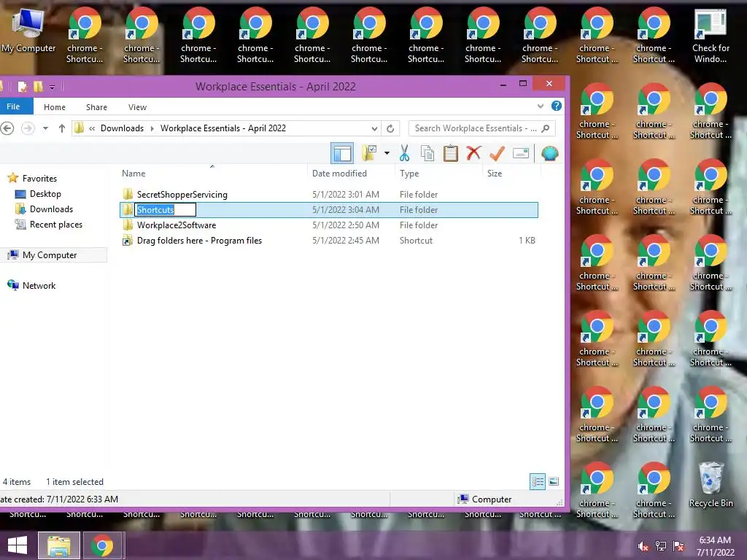
Task: Open the Share ribbon tab
Action: [96, 107]
